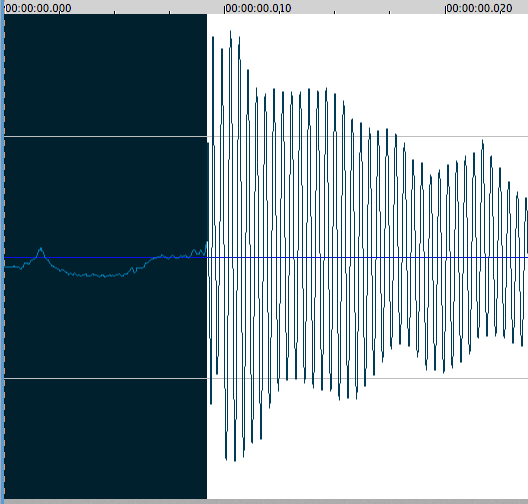Click the upper gray amplitude gridline in selection
The width and height of the screenshot is (528, 504).
(105, 136)
